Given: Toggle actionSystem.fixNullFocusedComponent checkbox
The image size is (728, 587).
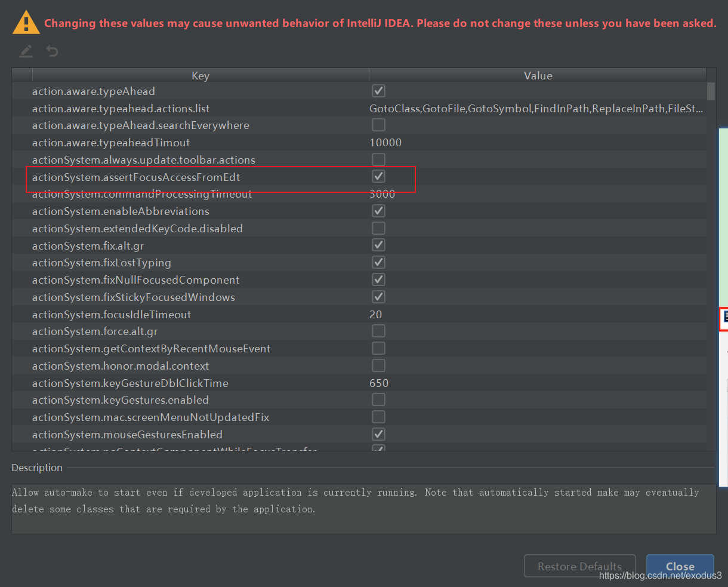Looking at the screenshot, I should pyautogui.click(x=378, y=279).
